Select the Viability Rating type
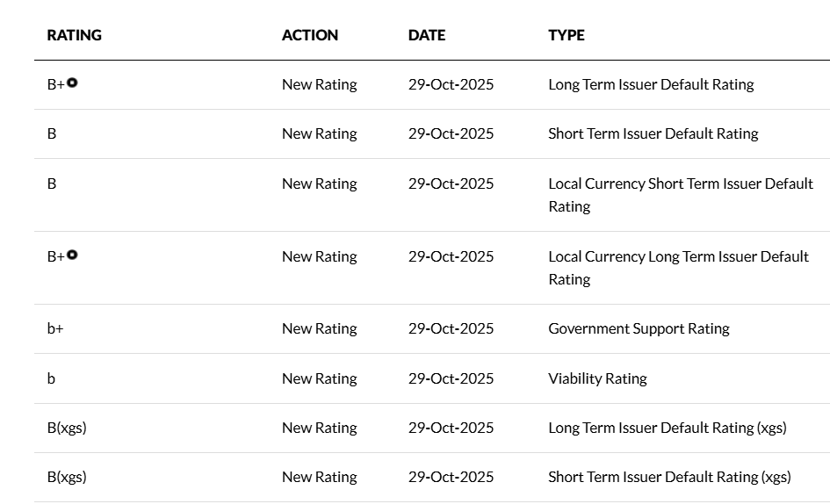This screenshot has height=504, width=830. pyautogui.click(x=597, y=378)
